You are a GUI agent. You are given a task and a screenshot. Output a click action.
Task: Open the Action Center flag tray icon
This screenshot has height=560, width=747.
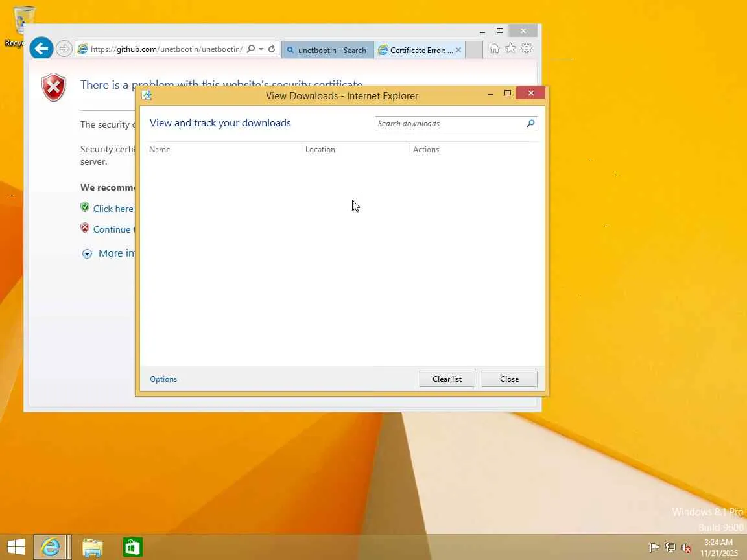tap(654, 548)
